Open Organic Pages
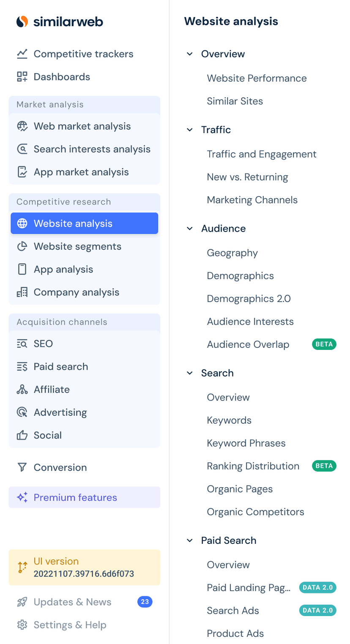This screenshot has height=644, width=350. point(240,488)
